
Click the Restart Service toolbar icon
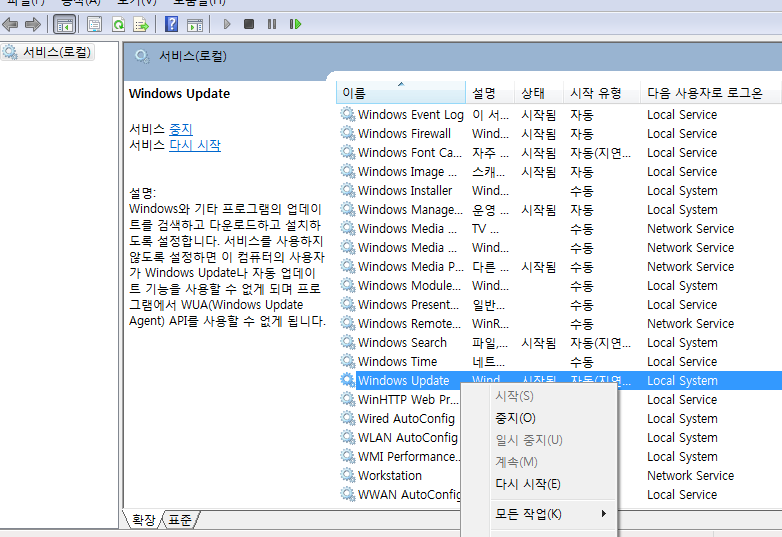pos(295,24)
